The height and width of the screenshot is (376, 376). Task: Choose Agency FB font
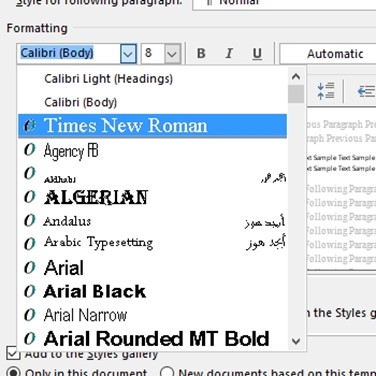click(152, 150)
